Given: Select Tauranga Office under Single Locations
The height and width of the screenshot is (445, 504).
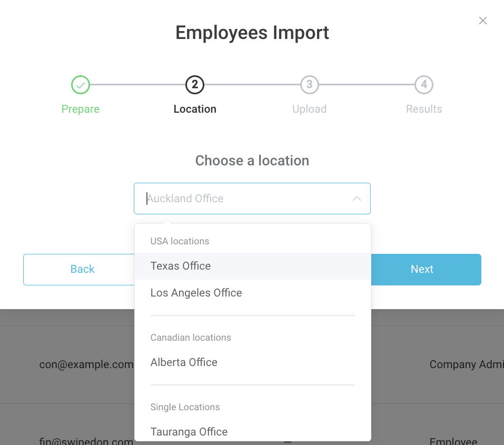Looking at the screenshot, I should [189, 432].
